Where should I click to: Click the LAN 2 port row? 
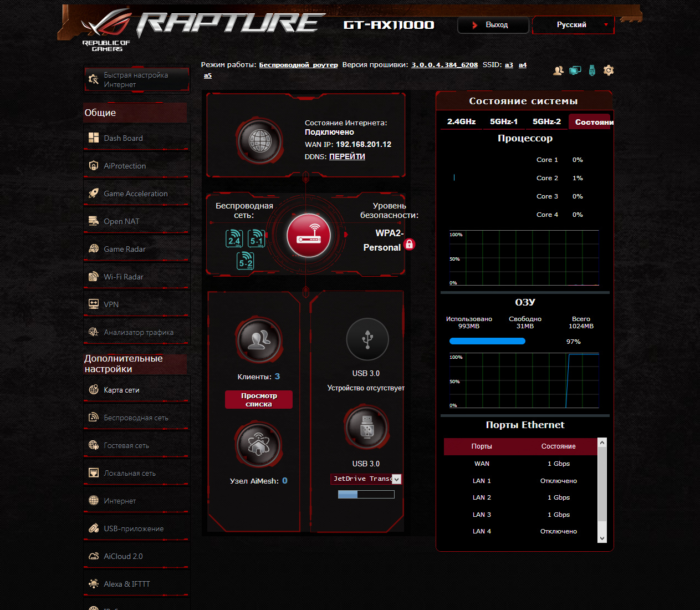point(520,497)
